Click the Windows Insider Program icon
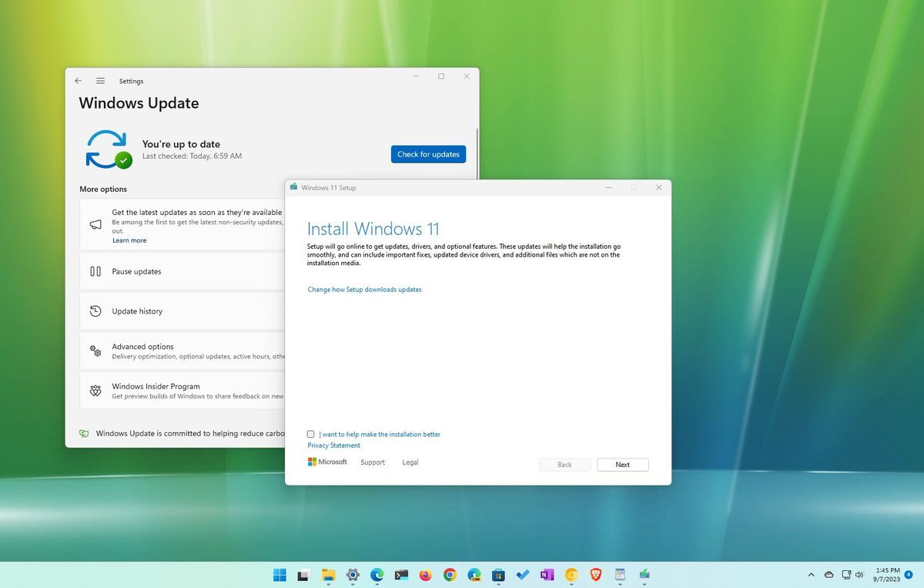Image resolution: width=924 pixels, height=588 pixels. tap(95, 391)
